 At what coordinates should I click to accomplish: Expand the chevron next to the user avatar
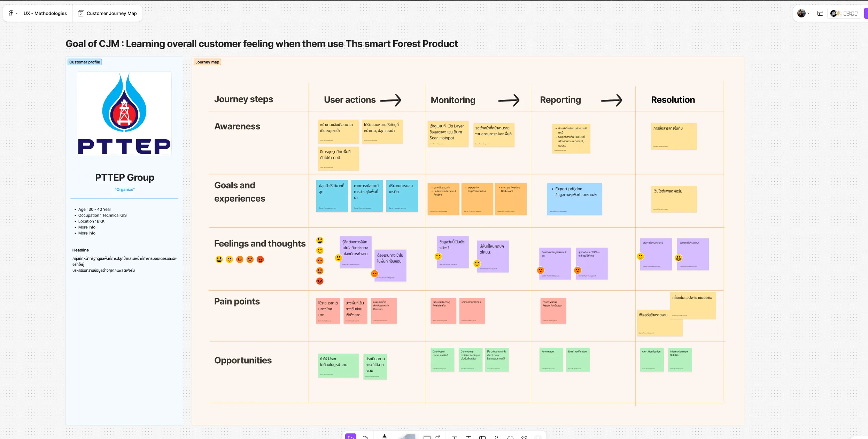(808, 13)
